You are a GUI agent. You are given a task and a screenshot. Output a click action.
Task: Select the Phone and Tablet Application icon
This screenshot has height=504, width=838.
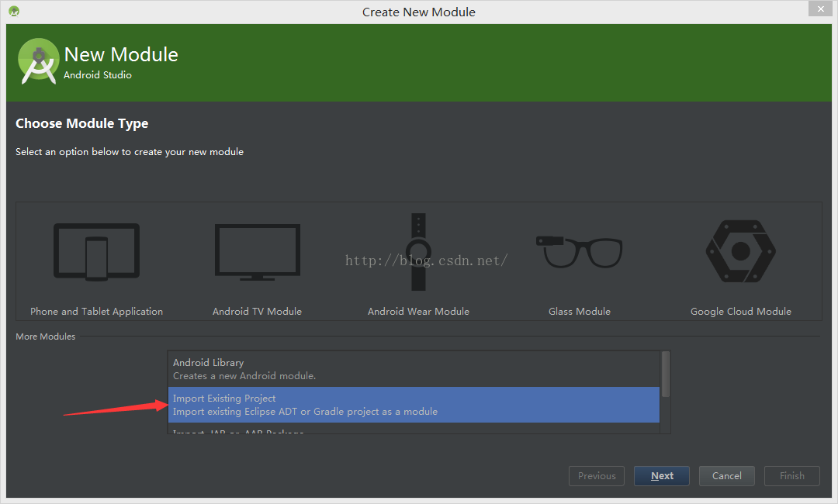pos(97,251)
